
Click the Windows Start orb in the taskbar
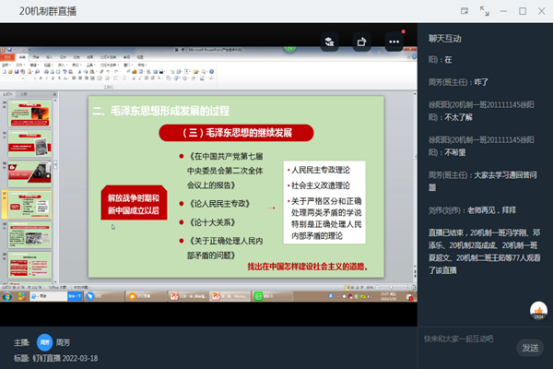[x=7, y=296]
